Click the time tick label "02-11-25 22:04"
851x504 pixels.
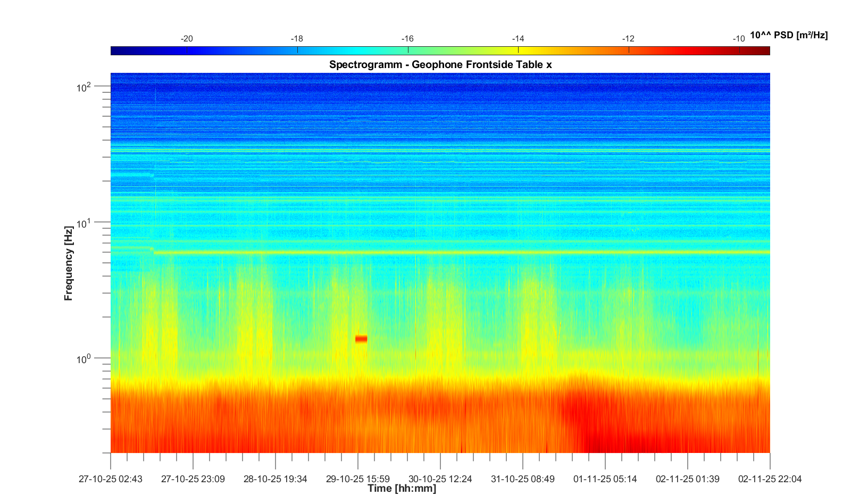pyautogui.click(x=770, y=479)
